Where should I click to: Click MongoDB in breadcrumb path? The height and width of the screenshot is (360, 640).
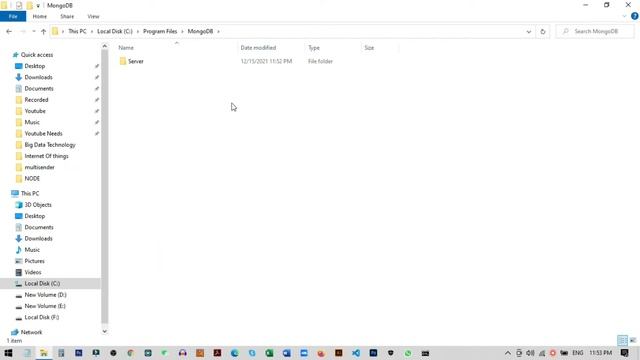point(200,31)
